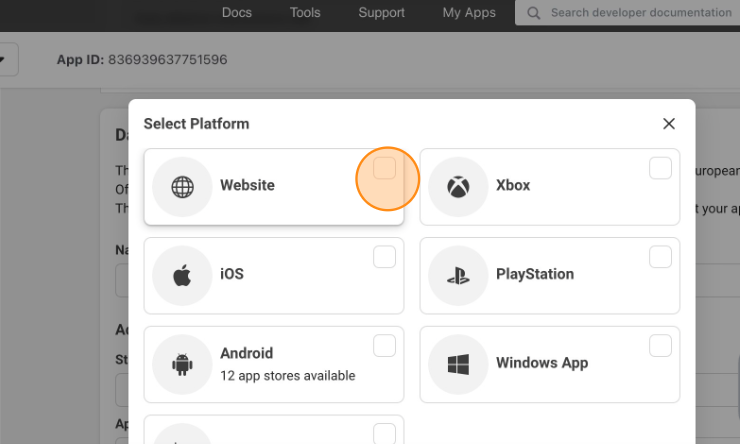Select the Android robot icon
The height and width of the screenshot is (444, 740).
click(x=182, y=364)
